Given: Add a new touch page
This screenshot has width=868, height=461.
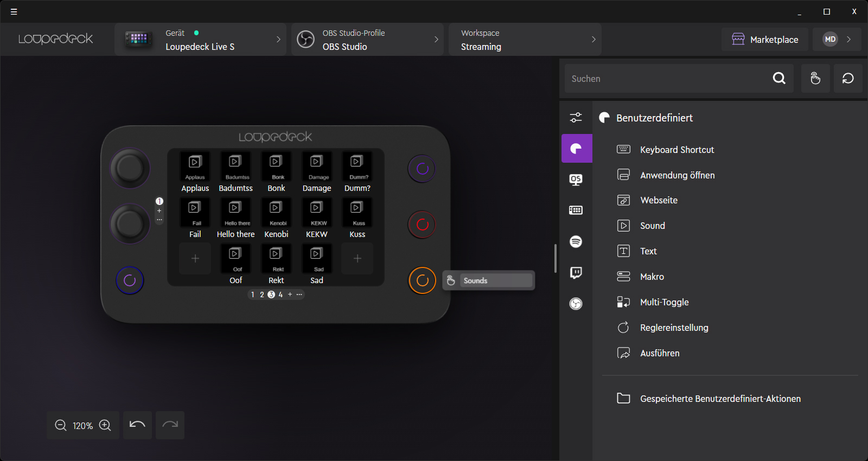Looking at the screenshot, I should click(290, 294).
